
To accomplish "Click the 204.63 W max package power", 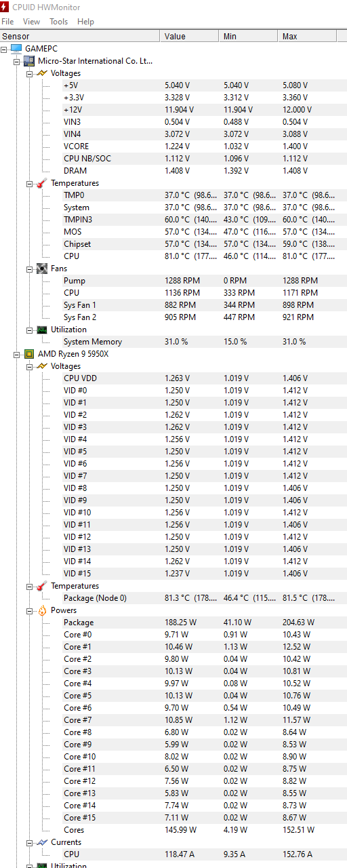I will point(298,623).
